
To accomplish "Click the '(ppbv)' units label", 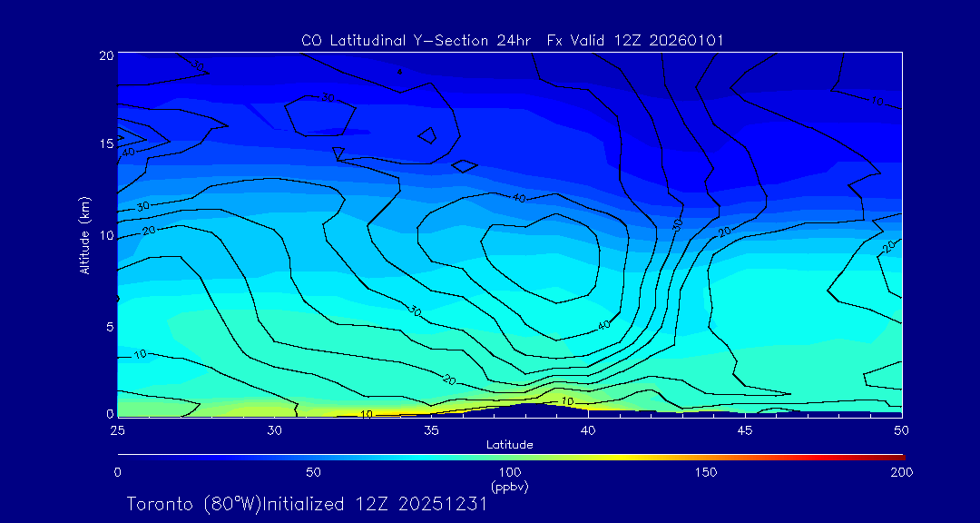I will [x=510, y=487].
